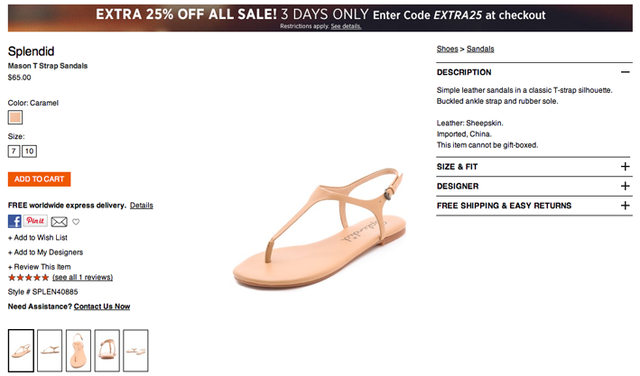
Task: Select size 10
Action: 29,151
